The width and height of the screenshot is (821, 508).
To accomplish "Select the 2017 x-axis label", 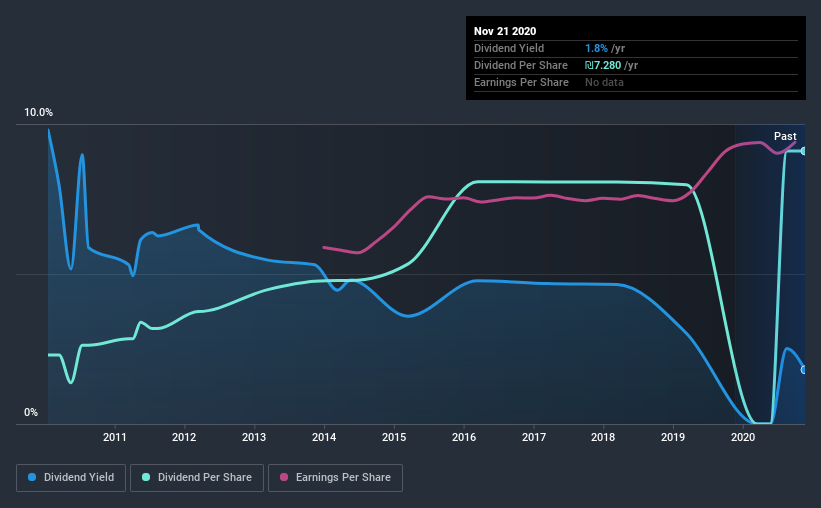I will pyautogui.click(x=534, y=437).
